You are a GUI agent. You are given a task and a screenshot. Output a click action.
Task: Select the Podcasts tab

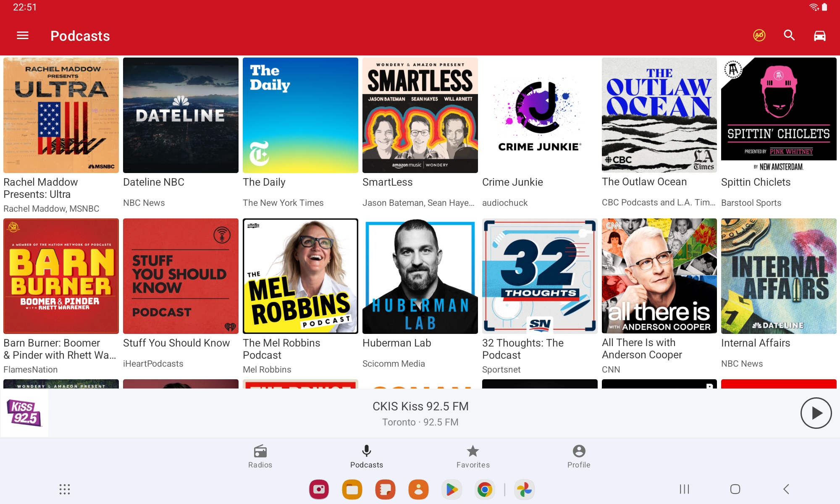pos(367,456)
